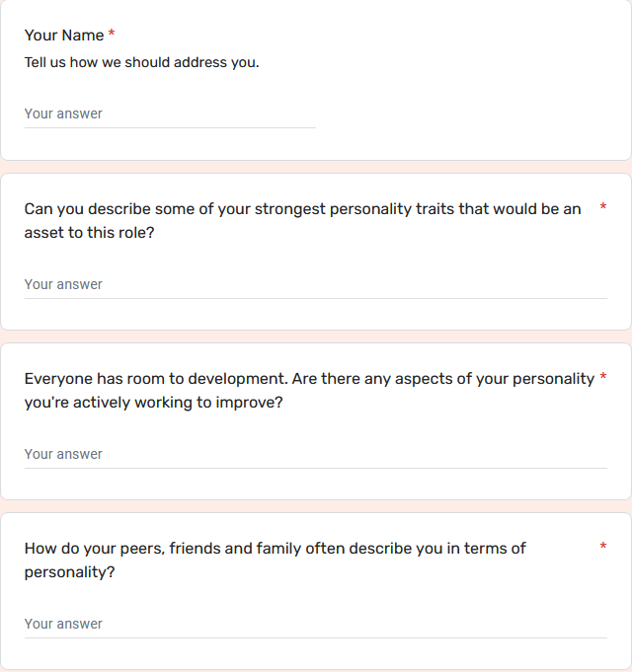Click the 'Your Name' question title
This screenshot has width=632, height=672.
(x=64, y=36)
